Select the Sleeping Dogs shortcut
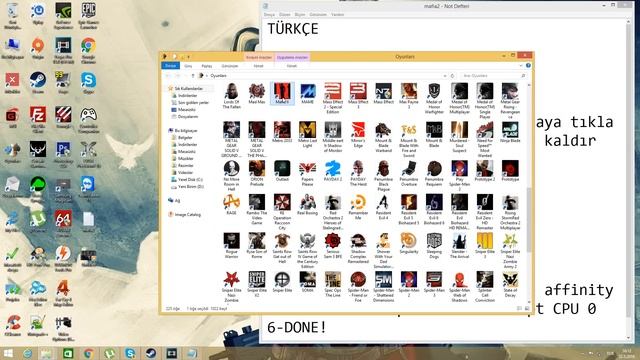Viewport: 640px width, 360px height. point(434,245)
